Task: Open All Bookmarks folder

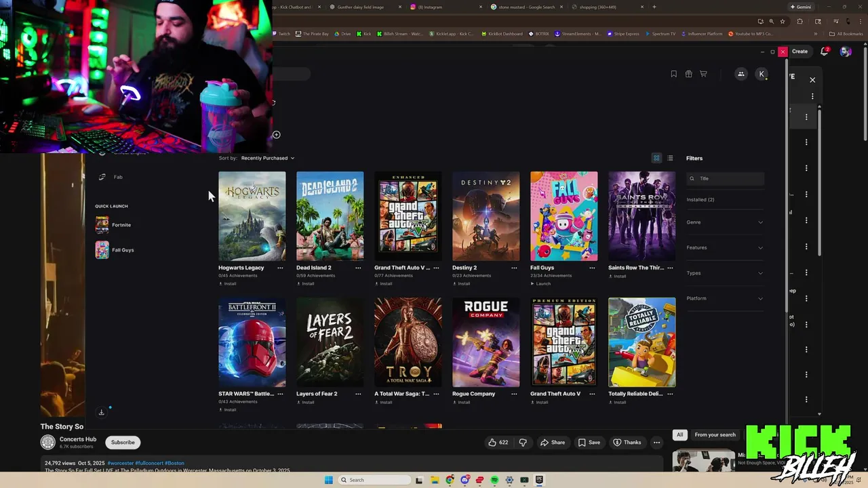Action: tap(846, 34)
